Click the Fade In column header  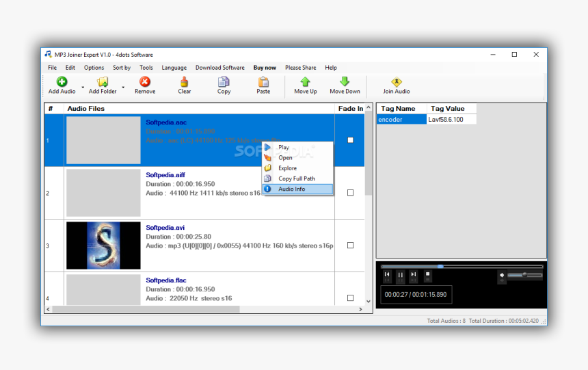(x=350, y=109)
